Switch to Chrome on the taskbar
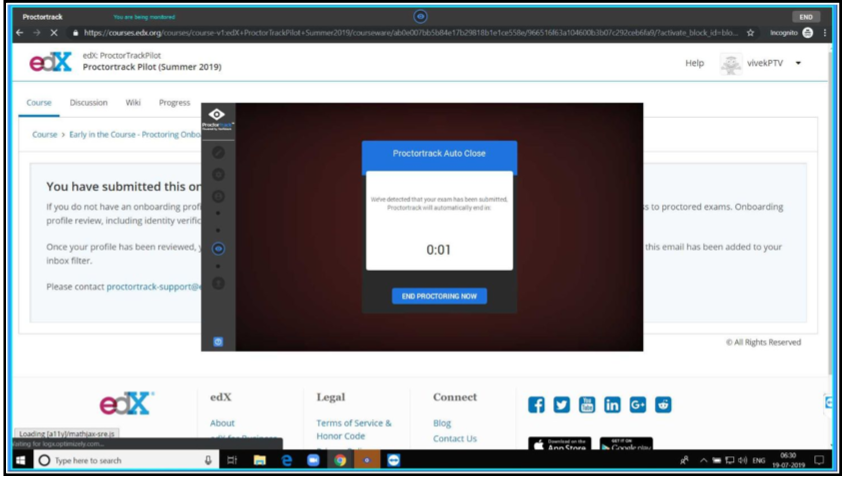The width and height of the screenshot is (846, 480). [x=340, y=461]
